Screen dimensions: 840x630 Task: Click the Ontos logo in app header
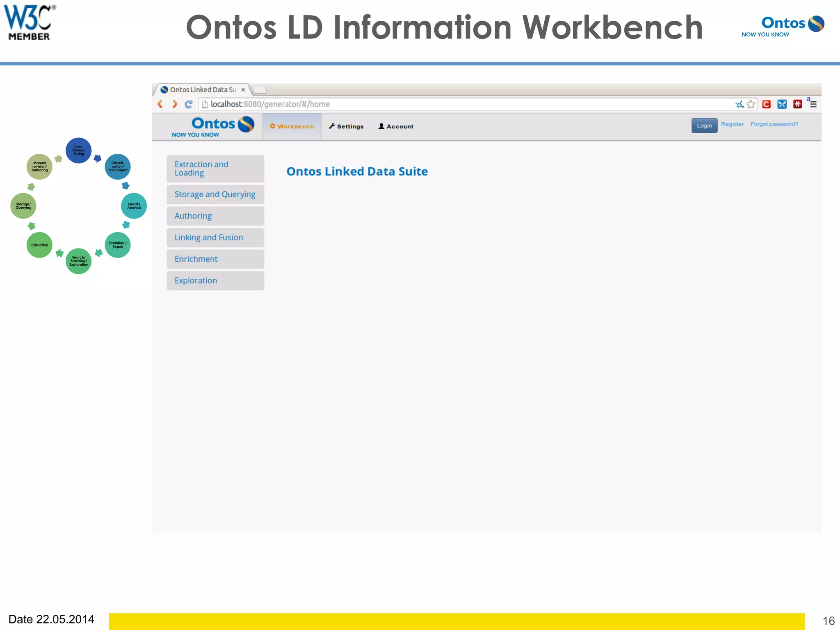point(213,127)
